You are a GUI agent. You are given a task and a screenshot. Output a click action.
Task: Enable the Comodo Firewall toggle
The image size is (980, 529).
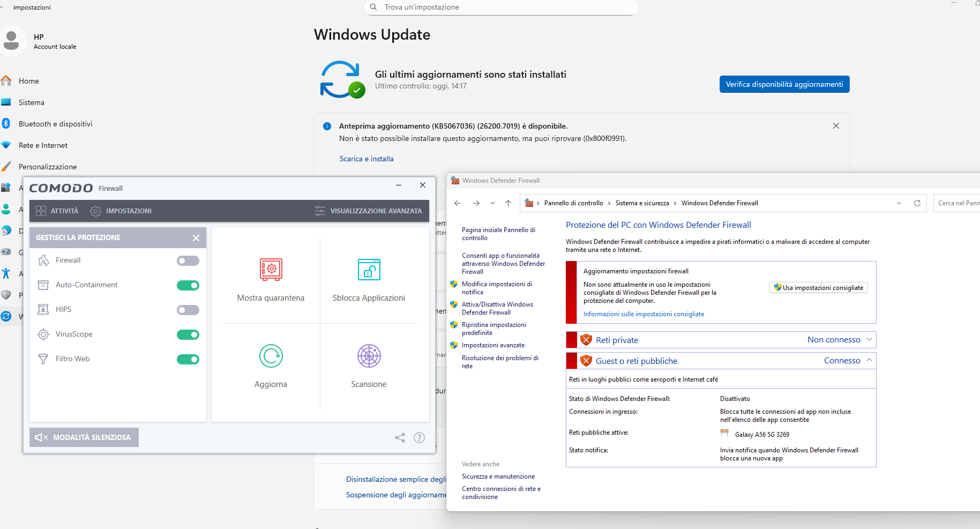(x=188, y=261)
